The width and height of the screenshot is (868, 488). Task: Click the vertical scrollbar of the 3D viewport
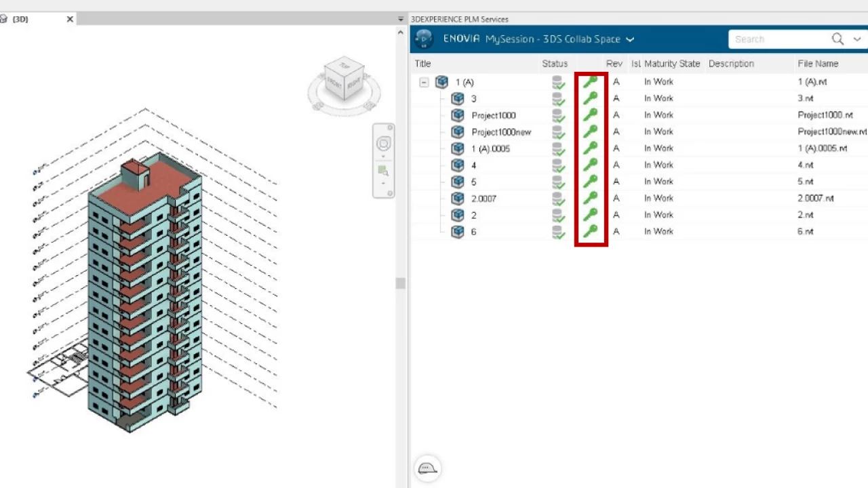(400, 283)
